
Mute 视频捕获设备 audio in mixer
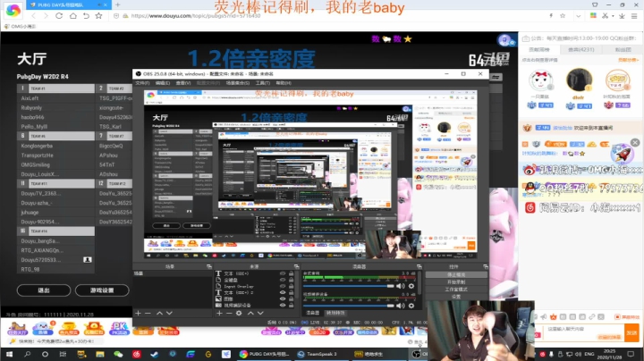[x=401, y=306]
